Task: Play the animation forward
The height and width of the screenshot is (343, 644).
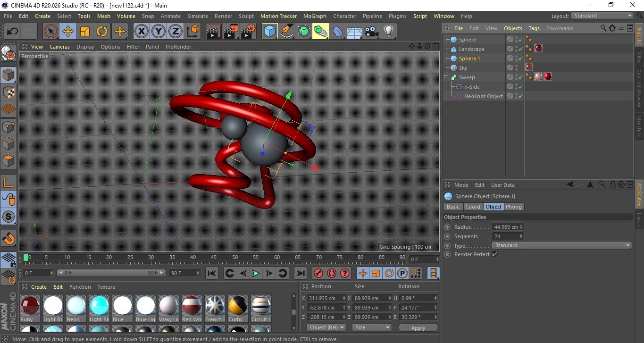Action: 256,273
